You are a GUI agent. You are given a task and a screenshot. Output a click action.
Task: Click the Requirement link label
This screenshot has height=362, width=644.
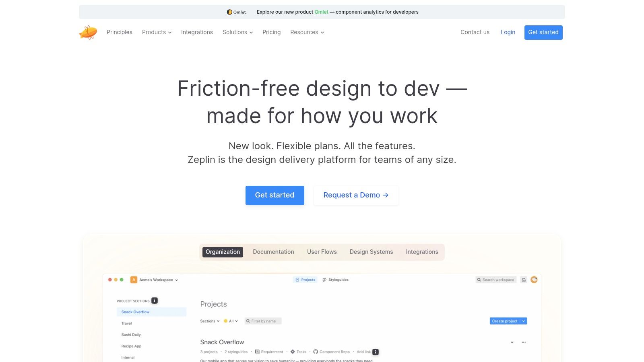(272, 352)
